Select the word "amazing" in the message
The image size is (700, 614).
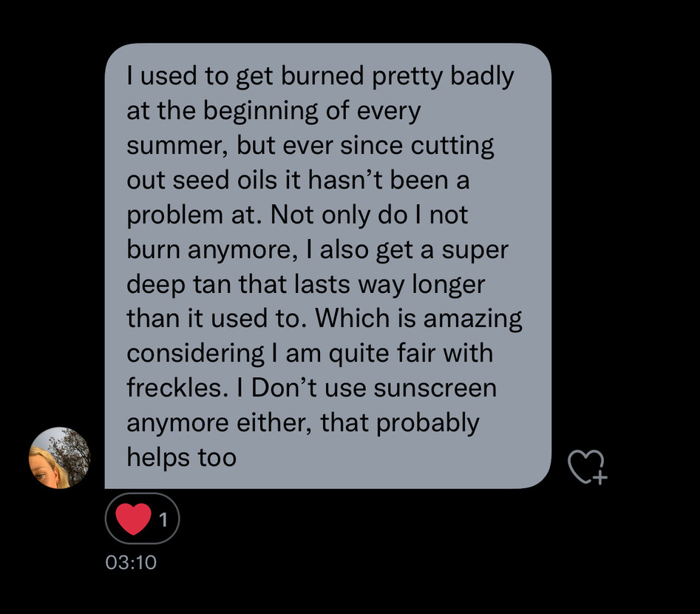coord(472,319)
